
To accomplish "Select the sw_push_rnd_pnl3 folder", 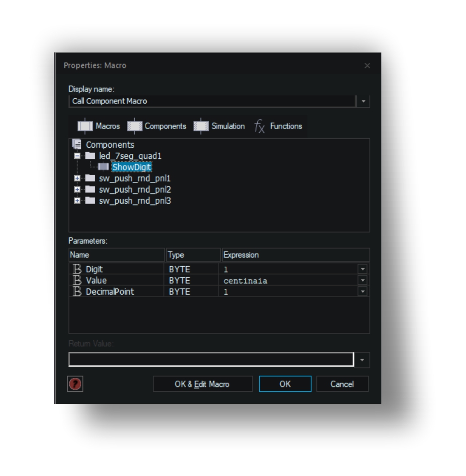I will tap(135, 201).
